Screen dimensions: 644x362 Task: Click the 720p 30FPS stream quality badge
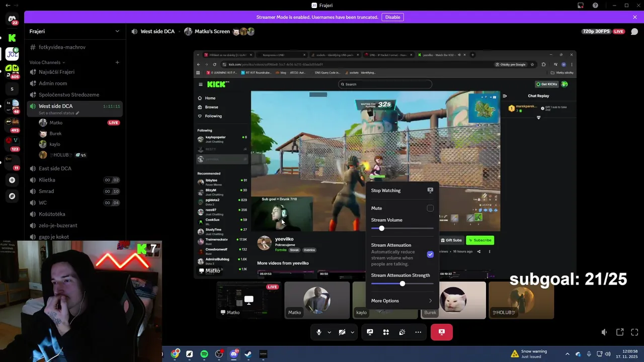pyautogui.click(x=596, y=31)
